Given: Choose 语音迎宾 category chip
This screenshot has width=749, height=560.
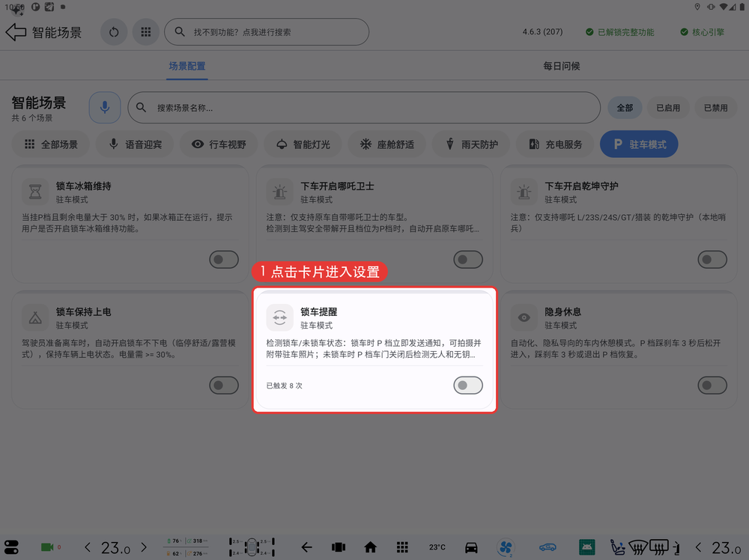Looking at the screenshot, I should (135, 144).
